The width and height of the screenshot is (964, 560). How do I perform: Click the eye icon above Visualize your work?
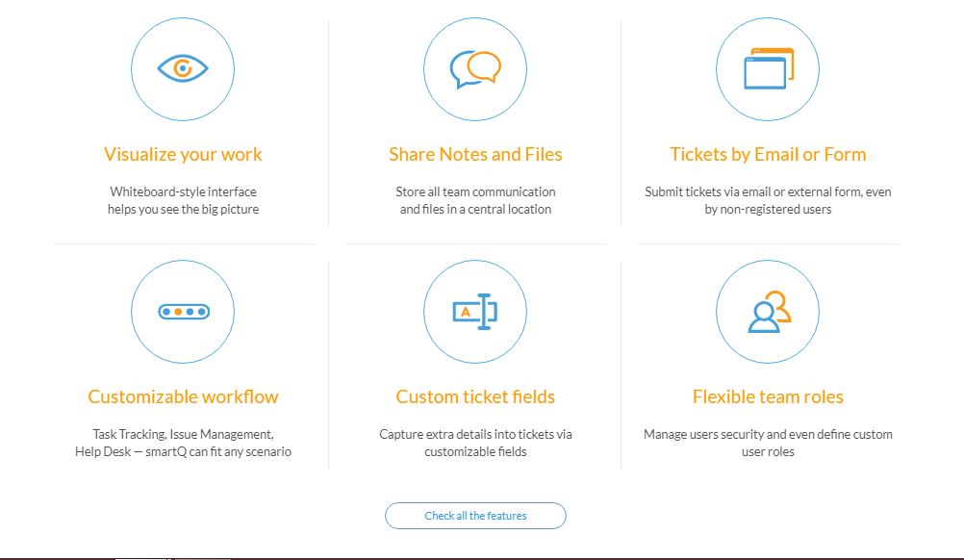183,68
